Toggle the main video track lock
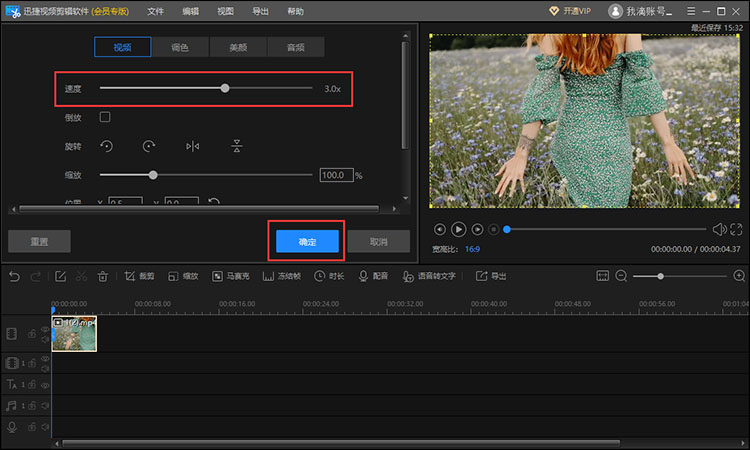 click(x=32, y=334)
